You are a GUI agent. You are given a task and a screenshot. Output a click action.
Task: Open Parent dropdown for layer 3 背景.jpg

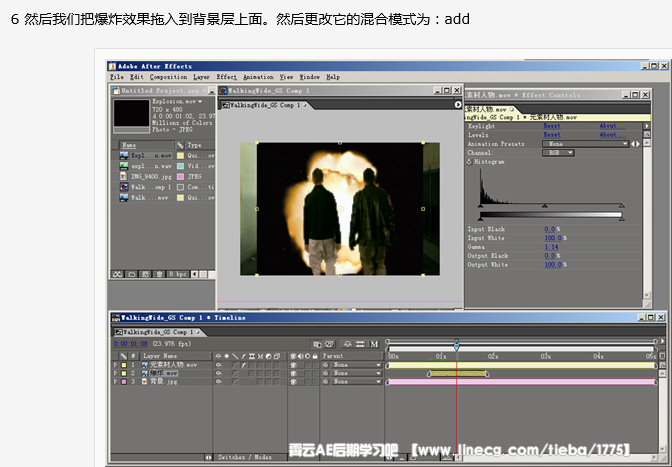point(357,382)
